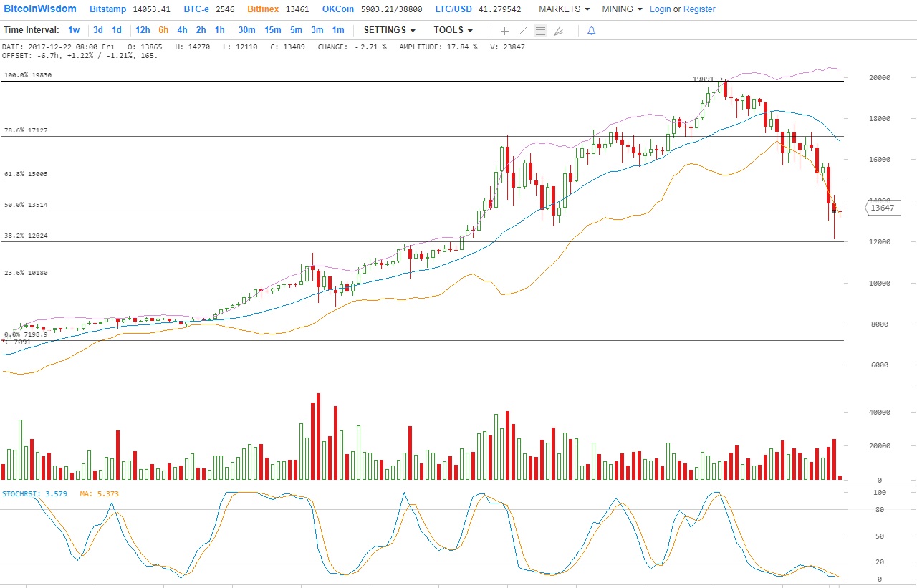Screen dimensions: 917x588
Task: Click the 13647 current price tag
Action: pos(883,208)
